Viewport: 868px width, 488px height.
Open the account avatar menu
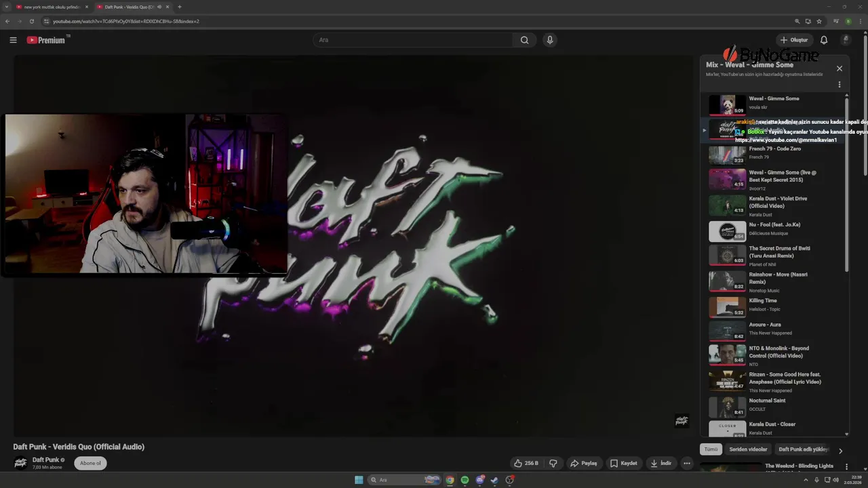click(x=846, y=40)
